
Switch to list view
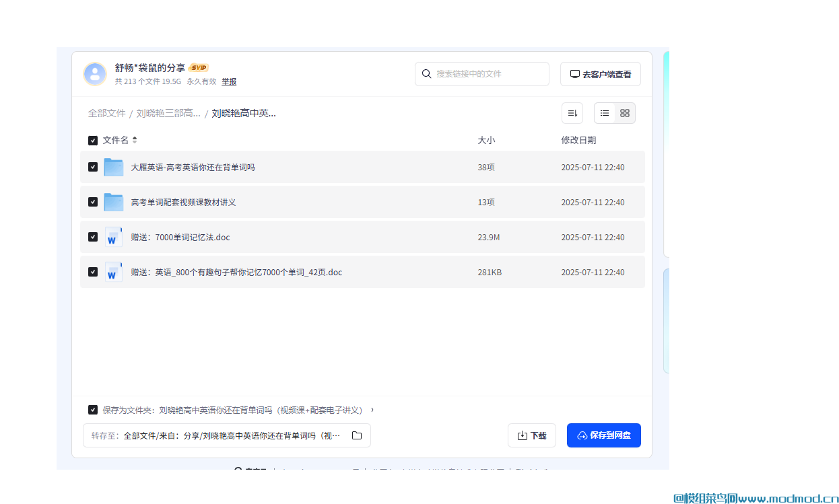604,113
